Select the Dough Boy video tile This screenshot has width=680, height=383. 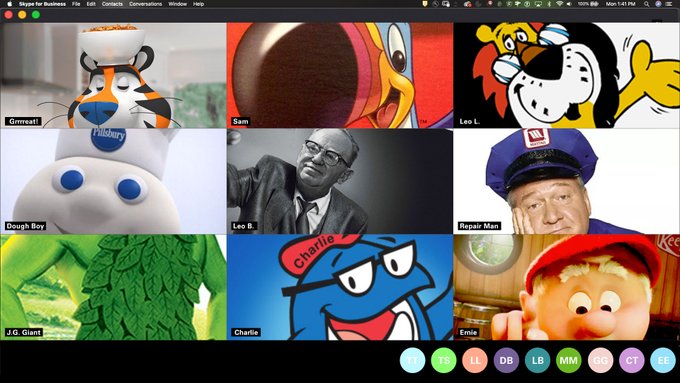113,181
